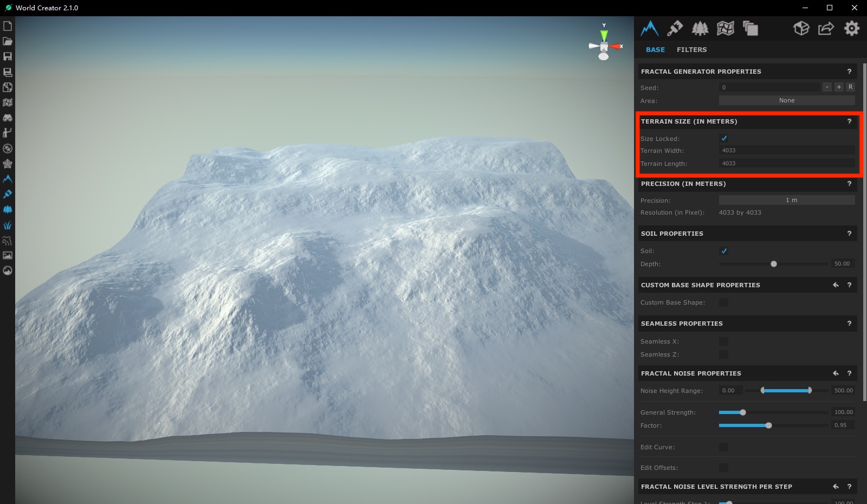Screen dimensions: 867x504
Task: Open the tree objects panel
Action: 700,28
